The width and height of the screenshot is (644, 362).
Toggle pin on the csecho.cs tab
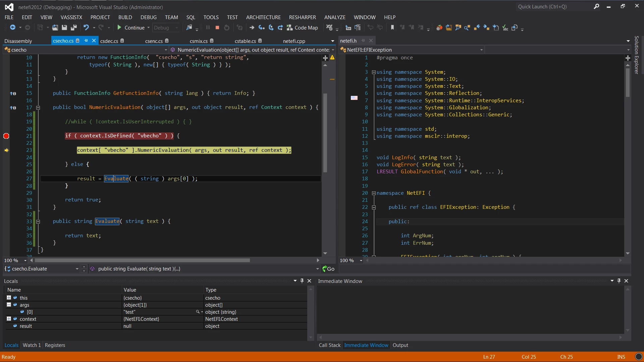tap(86, 41)
